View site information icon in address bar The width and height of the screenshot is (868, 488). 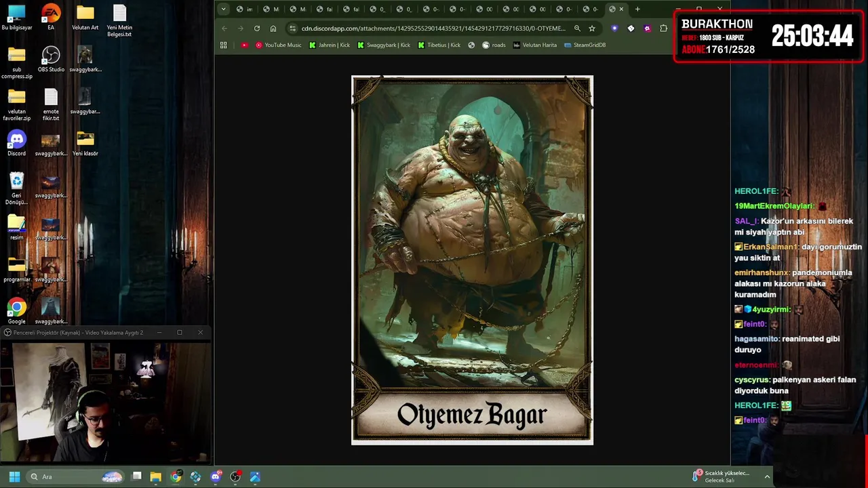pos(292,28)
